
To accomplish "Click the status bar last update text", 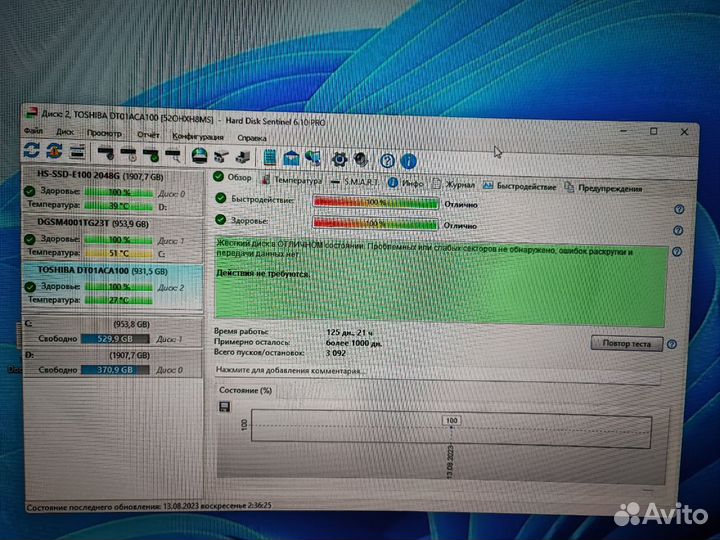I will tap(149, 506).
